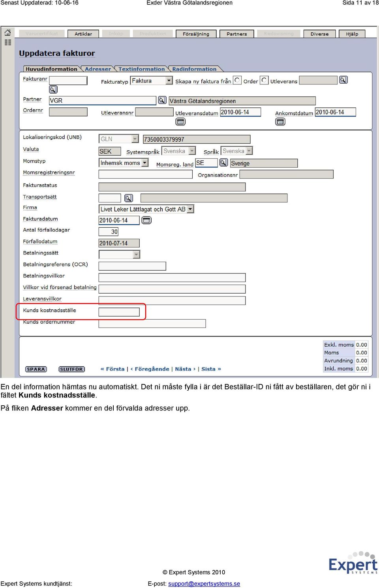
Task: Go to Nästa invoice link
Action: click(185, 369)
